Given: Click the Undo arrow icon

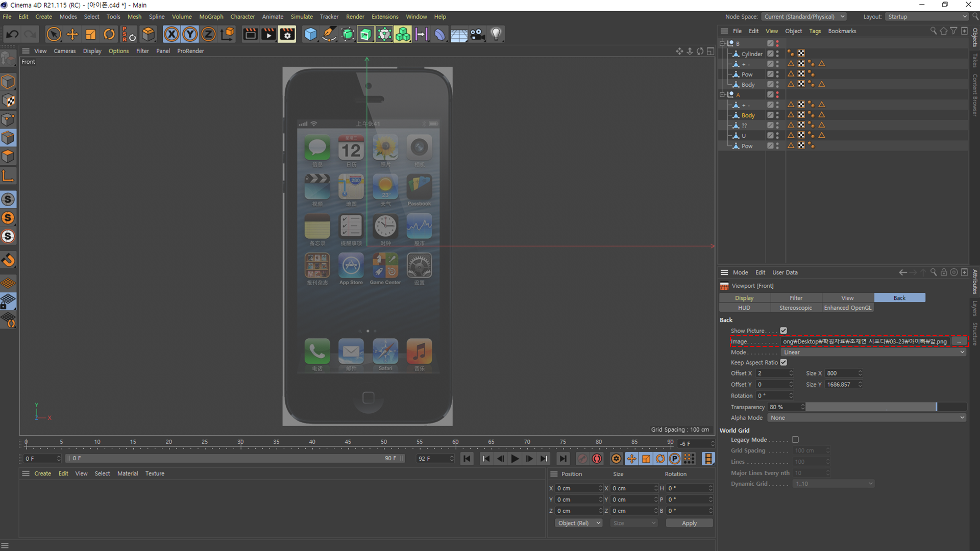Looking at the screenshot, I should coord(12,34).
